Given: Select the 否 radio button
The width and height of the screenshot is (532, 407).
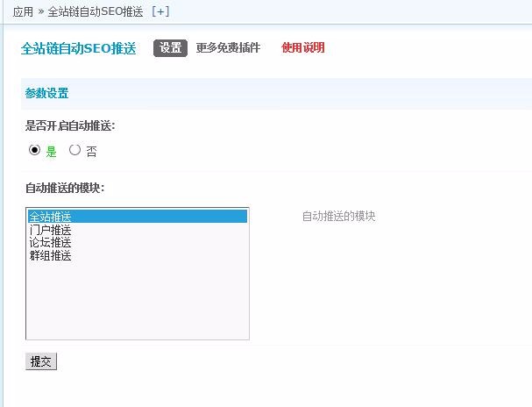Looking at the screenshot, I should pos(74,150).
